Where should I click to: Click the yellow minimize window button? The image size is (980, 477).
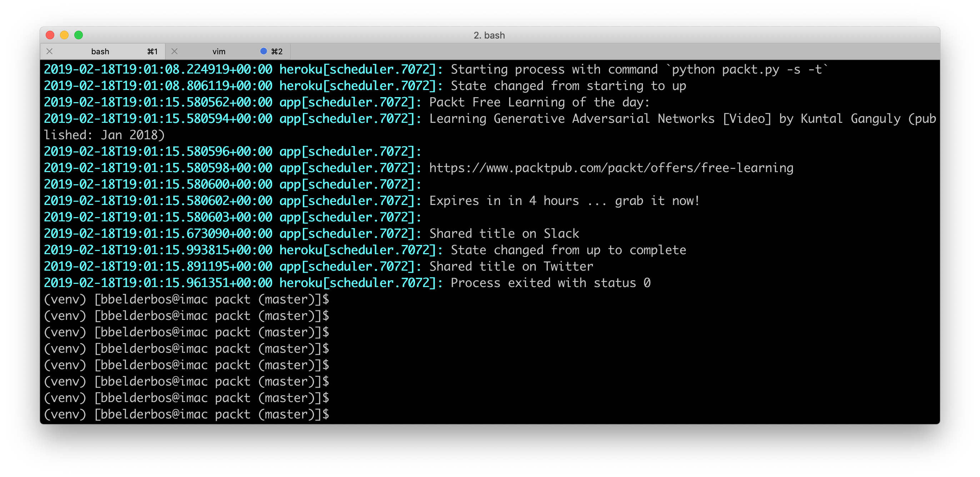coord(64,35)
